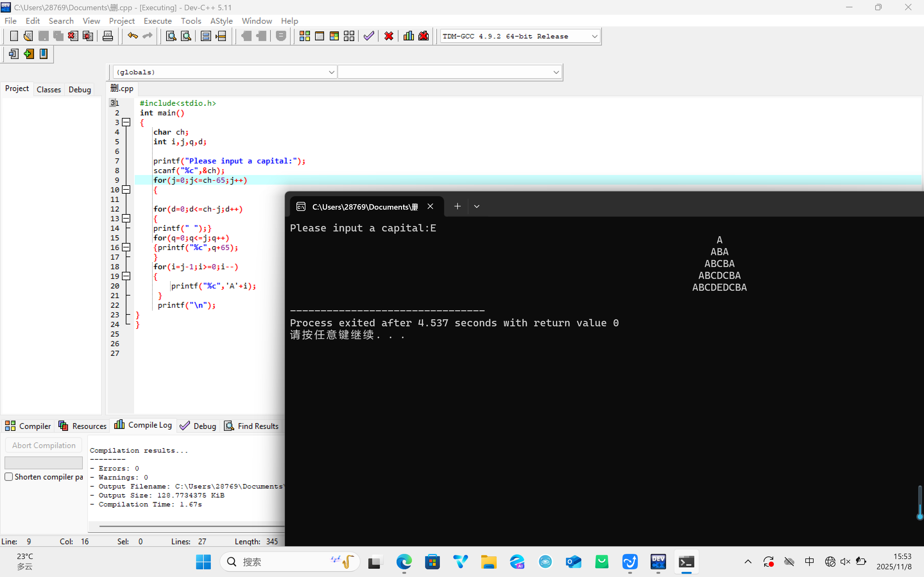Click the purple checkmark Debug icon
924x577 pixels.
click(x=369, y=36)
